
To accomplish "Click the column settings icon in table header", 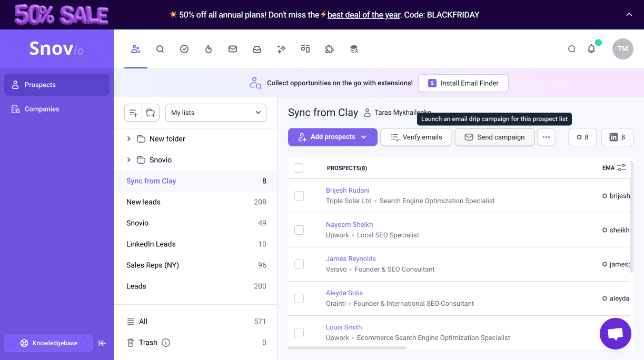I will coord(621,167).
